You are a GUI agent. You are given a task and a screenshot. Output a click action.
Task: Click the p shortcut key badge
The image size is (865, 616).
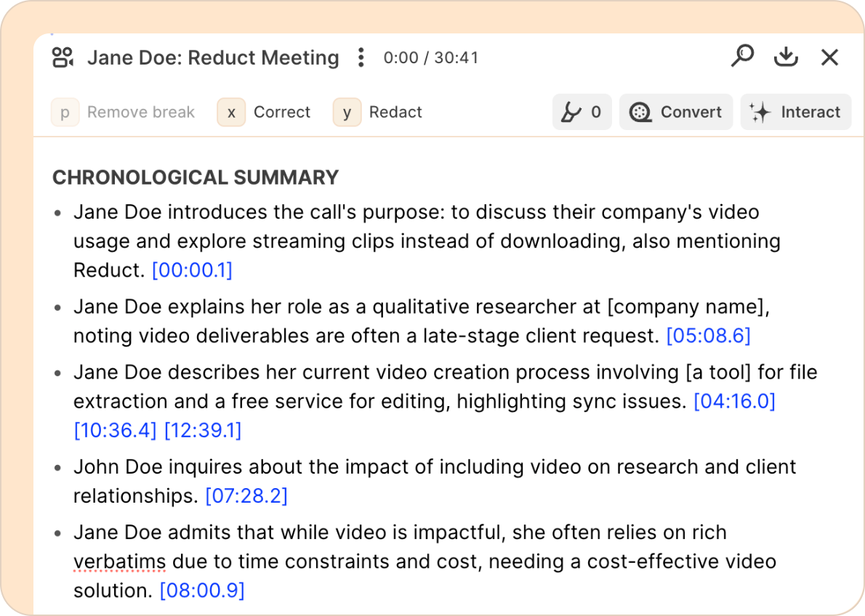(65, 113)
